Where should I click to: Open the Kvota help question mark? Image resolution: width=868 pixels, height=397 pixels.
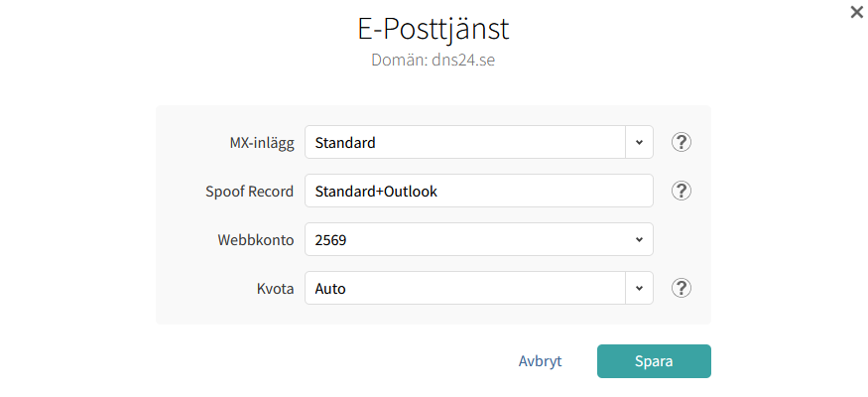(x=682, y=288)
